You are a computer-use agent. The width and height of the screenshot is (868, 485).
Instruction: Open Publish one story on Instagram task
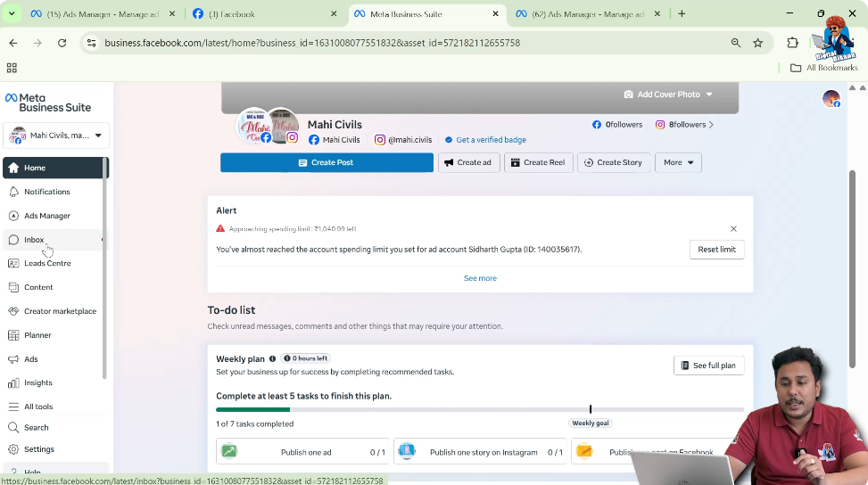point(480,452)
